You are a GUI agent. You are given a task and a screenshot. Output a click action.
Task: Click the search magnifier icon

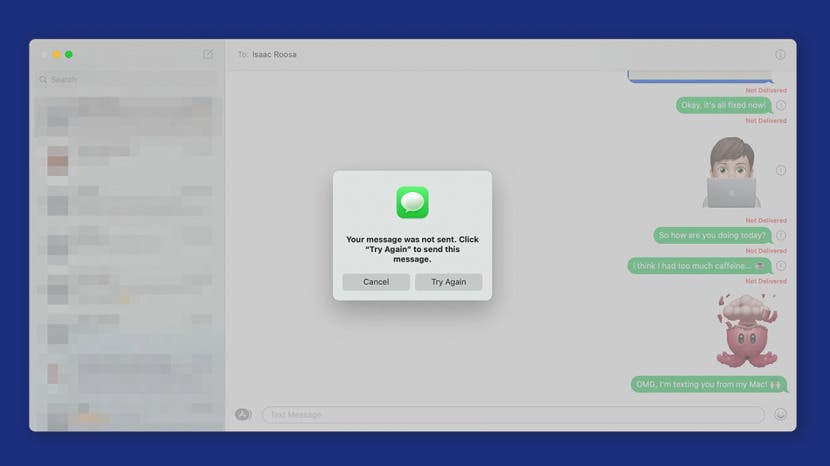click(x=43, y=79)
